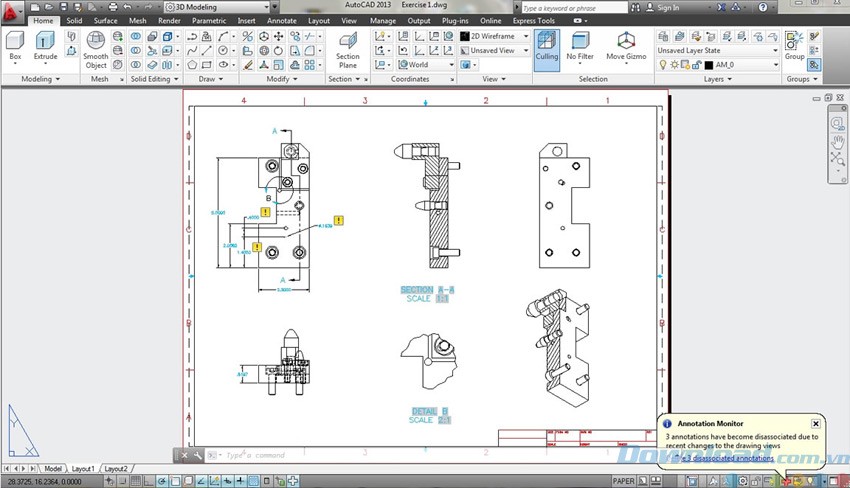Click the SECTION A-A view label

click(427, 290)
